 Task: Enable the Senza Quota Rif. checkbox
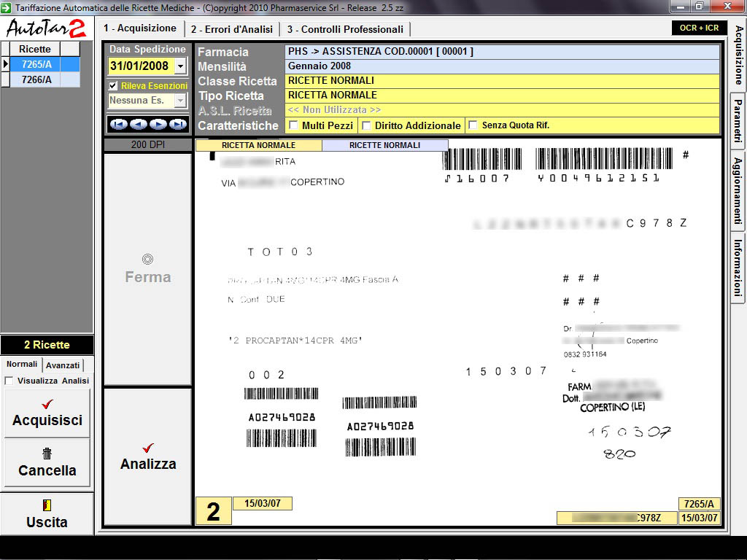(473, 125)
